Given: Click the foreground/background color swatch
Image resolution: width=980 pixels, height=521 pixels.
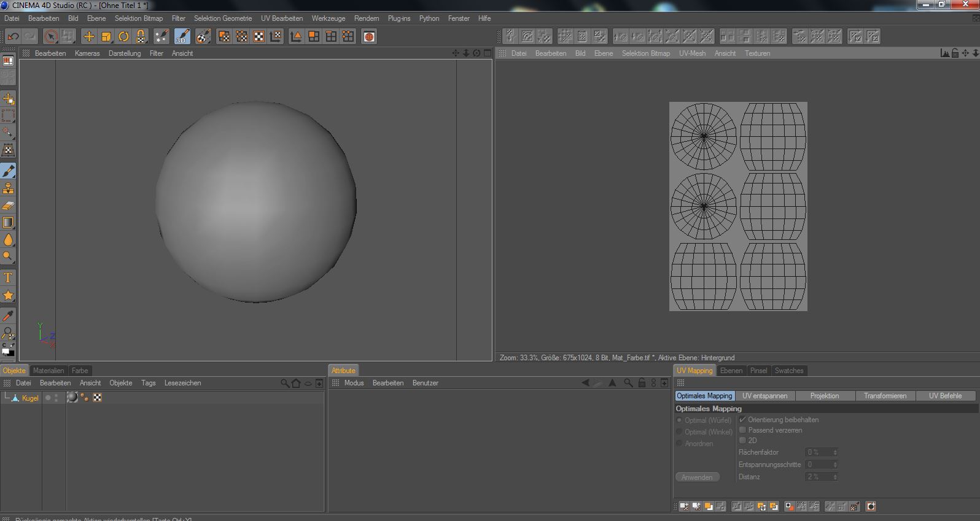Looking at the screenshot, I should (8, 350).
